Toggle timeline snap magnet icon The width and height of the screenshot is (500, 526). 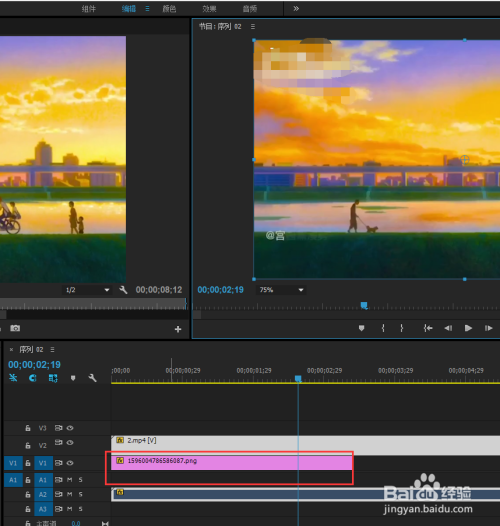[33, 378]
